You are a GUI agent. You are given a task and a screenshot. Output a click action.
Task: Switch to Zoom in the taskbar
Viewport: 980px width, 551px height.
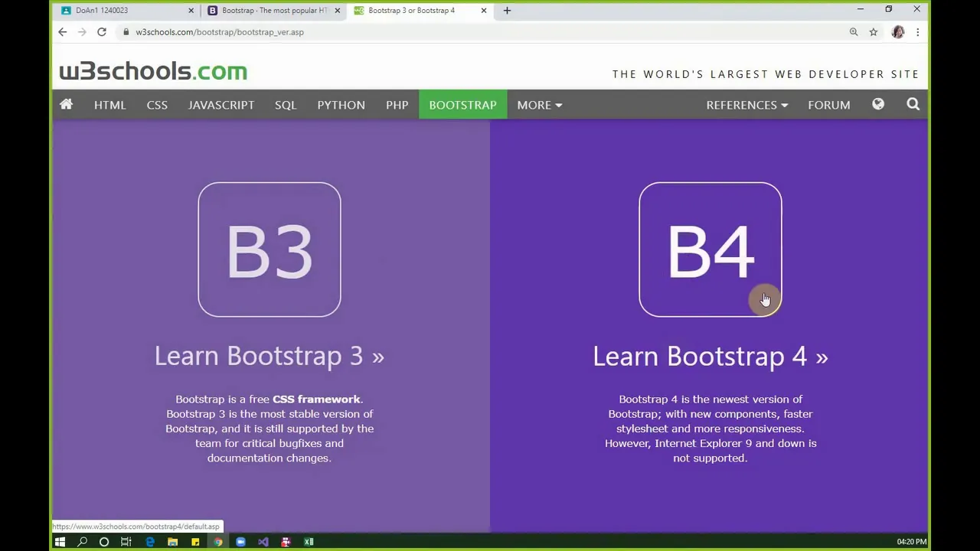[x=240, y=542]
